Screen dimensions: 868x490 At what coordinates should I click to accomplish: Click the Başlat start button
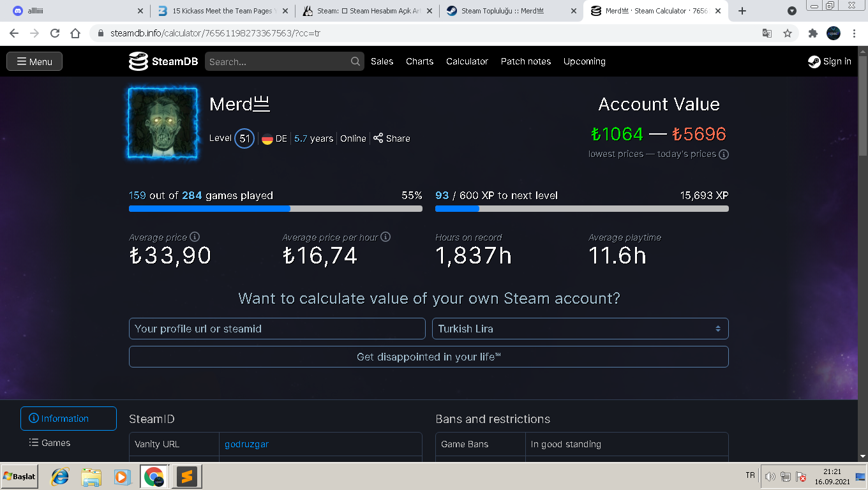[20, 477]
